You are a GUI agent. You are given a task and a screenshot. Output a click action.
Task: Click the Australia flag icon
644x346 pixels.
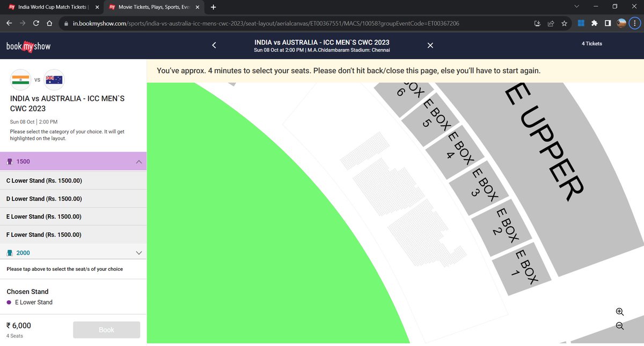click(x=54, y=80)
